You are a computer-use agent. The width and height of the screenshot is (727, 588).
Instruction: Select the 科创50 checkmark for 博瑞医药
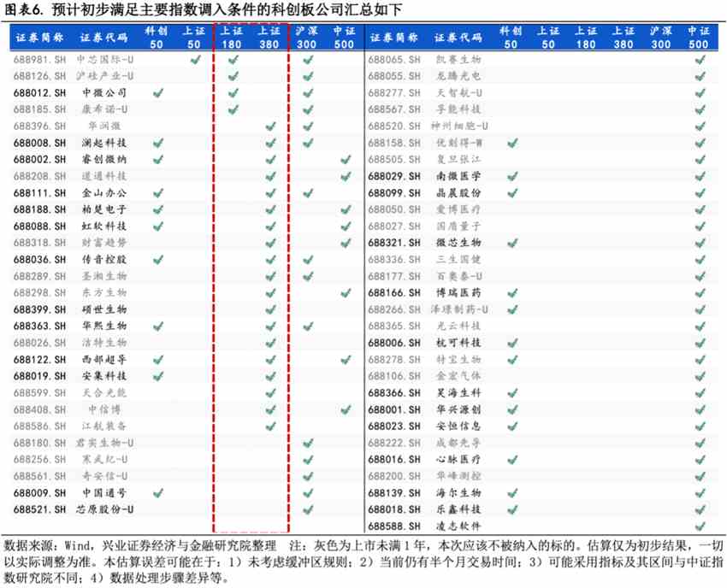[512, 293]
